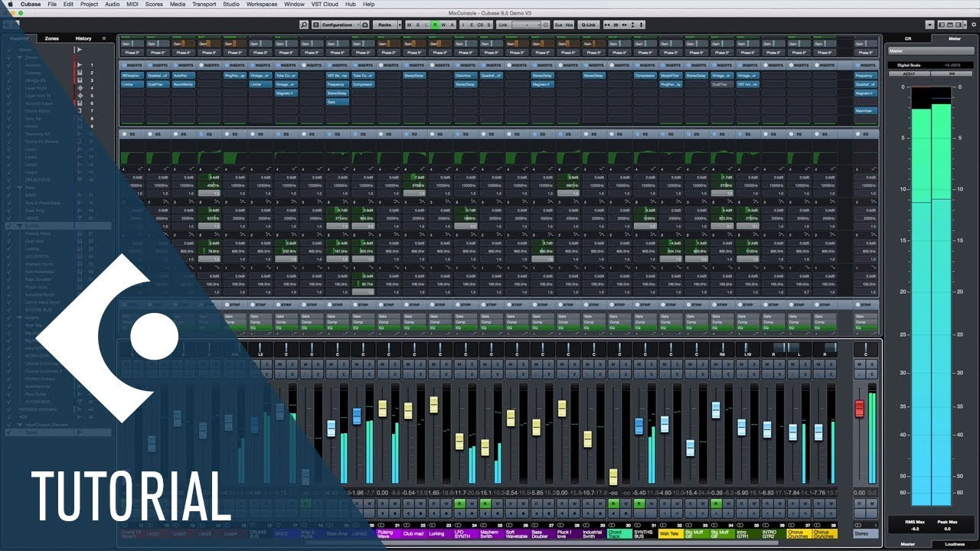Click the A toolbar button
Viewport: 980px width, 551px height.
click(452, 24)
